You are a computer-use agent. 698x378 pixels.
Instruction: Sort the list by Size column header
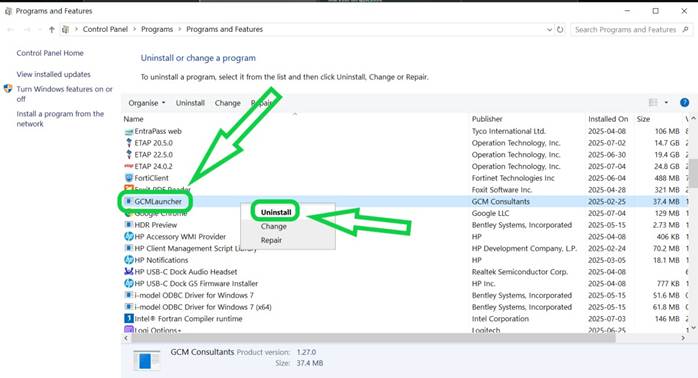tap(643, 119)
